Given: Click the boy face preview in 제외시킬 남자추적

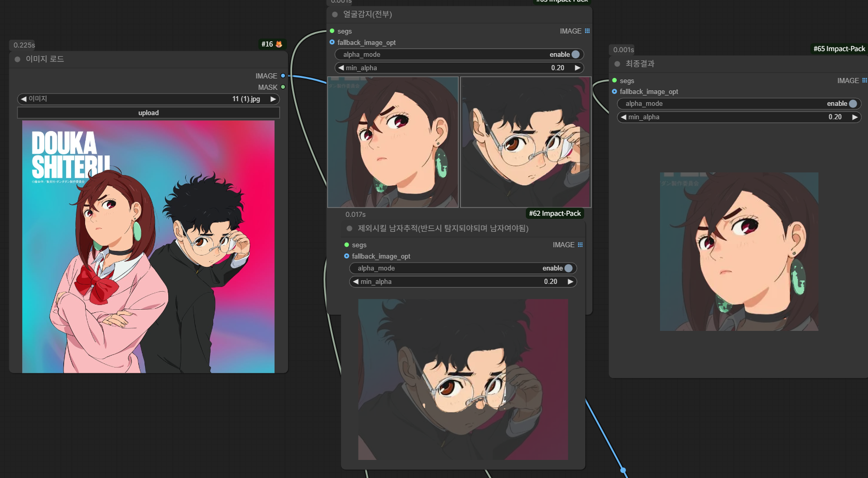Looking at the screenshot, I should coord(463,379).
